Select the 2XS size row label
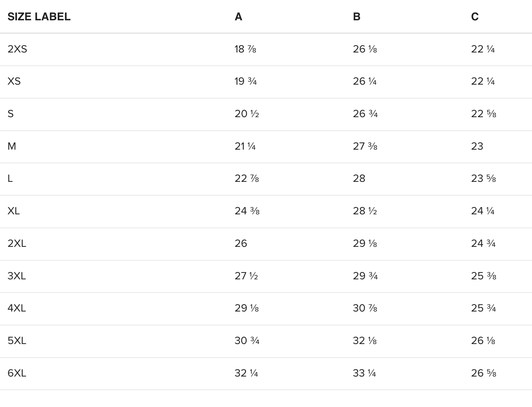Viewport: 532px width, 407px height. 17,49
